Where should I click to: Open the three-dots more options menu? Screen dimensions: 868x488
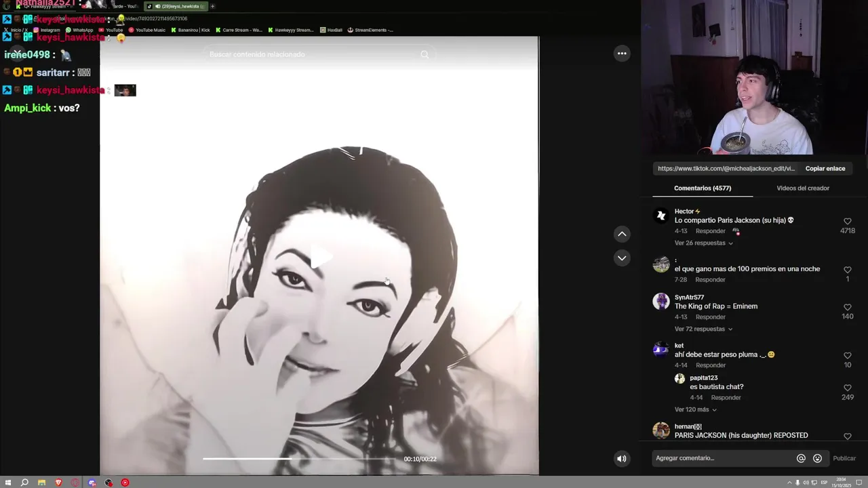(622, 54)
